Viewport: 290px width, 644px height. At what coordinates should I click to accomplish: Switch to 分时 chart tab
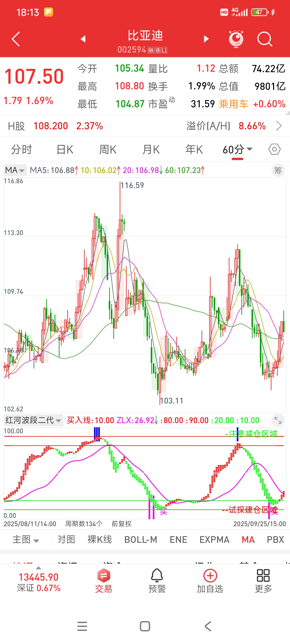tap(21, 149)
